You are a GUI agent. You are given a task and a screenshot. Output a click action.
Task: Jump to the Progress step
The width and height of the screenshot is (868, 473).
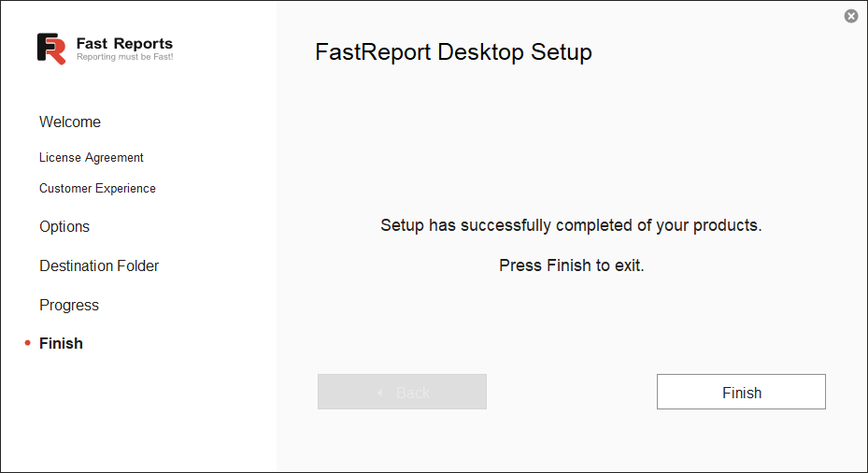click(69, 306)
